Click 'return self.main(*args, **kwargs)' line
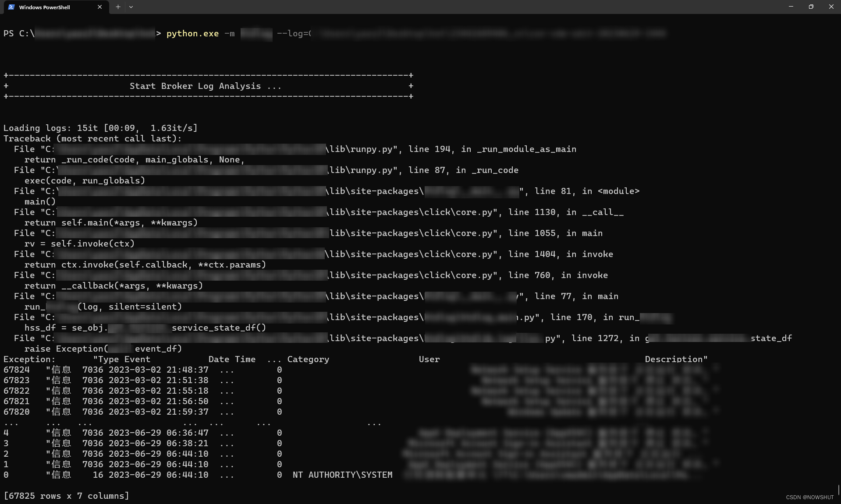This screenshot has height=504, width=841. [x=111, y=223]
